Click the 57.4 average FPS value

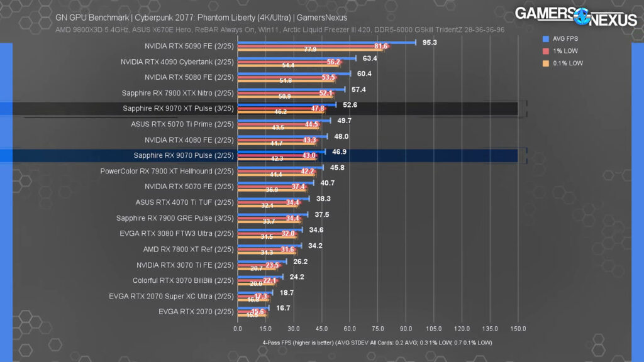pos(358,89)
